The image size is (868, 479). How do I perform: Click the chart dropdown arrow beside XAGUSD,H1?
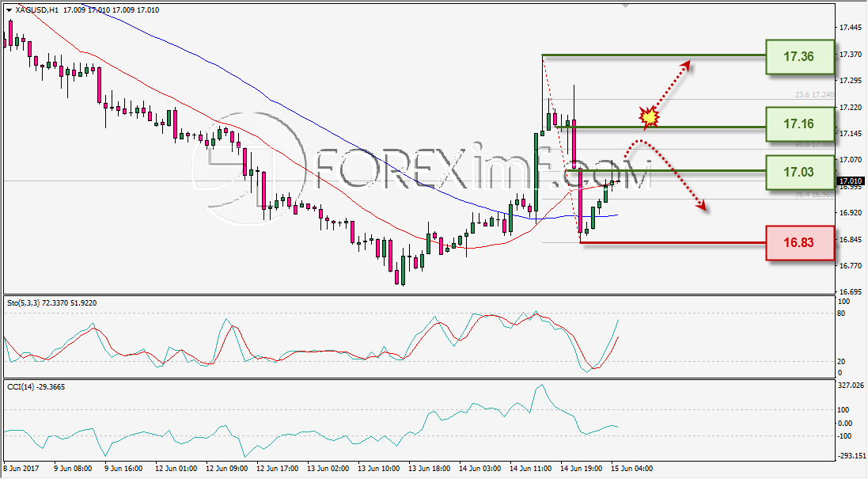(x=10, y=10)
